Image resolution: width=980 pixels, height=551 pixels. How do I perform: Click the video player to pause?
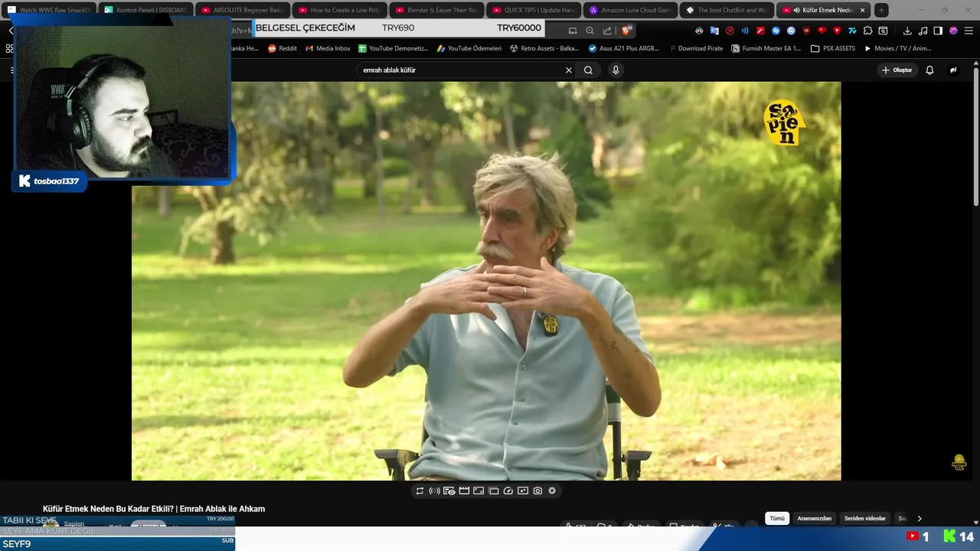tap(486, 281)
